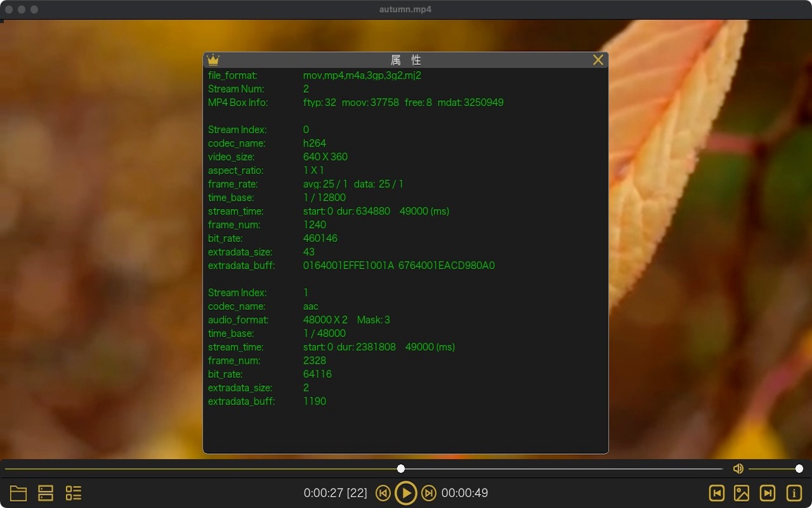The height and width of the screenshot is (508, 812).
Task: Click the mdat: 3250949 value
Action: tap(470, 102)
